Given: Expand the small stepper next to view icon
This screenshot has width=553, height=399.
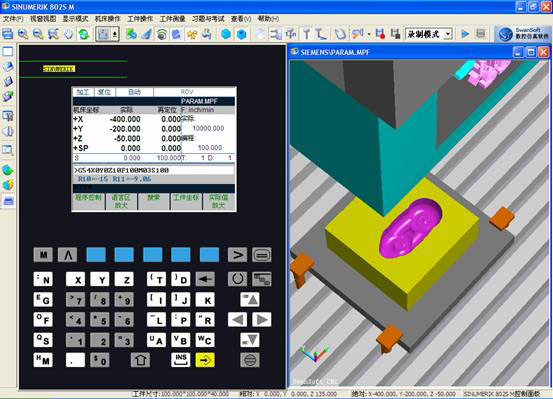Looking at the screenshot, I should 115,34.
